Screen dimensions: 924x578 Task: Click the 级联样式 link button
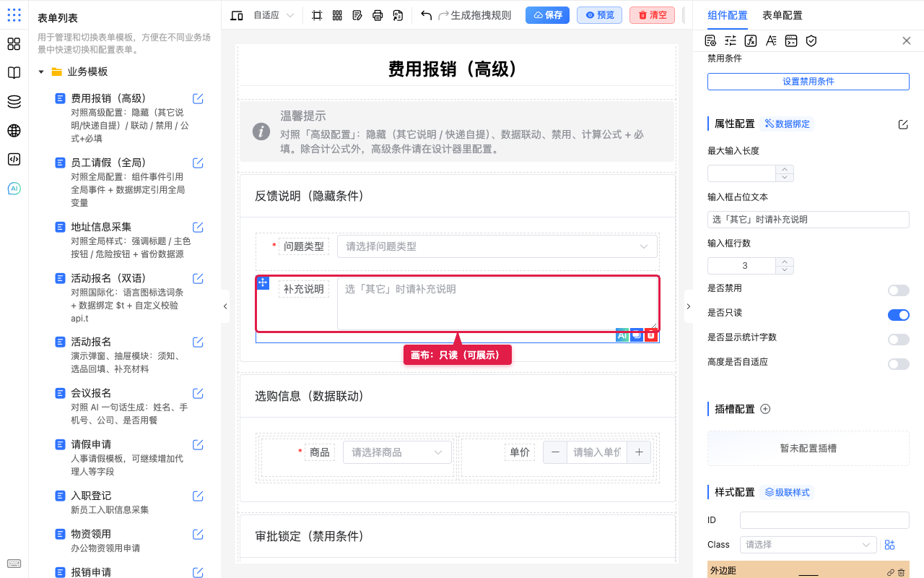(788, 493)
